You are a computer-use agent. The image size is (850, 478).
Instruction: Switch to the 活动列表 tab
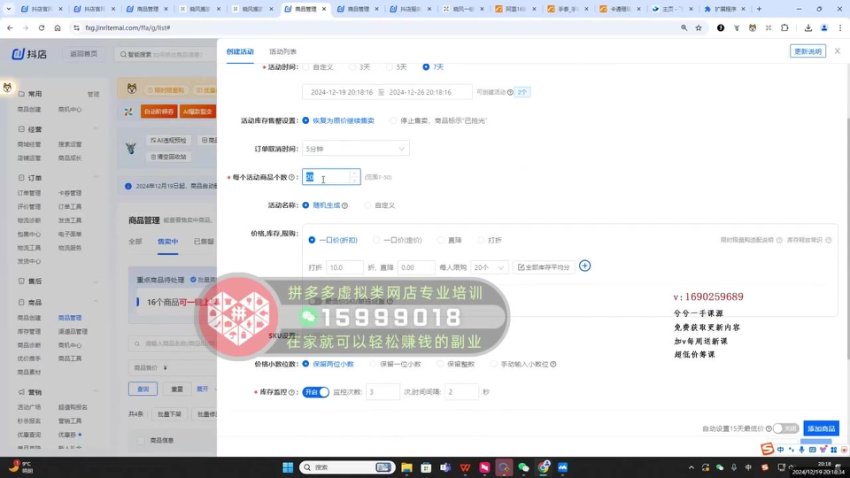283,51
